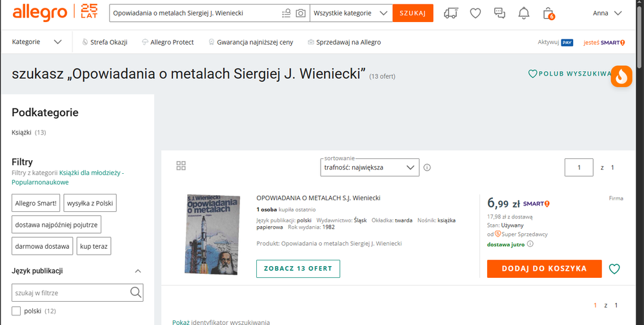Collapse the Język publikacji filter section
The image size is (644, 325).
[137, 271]
